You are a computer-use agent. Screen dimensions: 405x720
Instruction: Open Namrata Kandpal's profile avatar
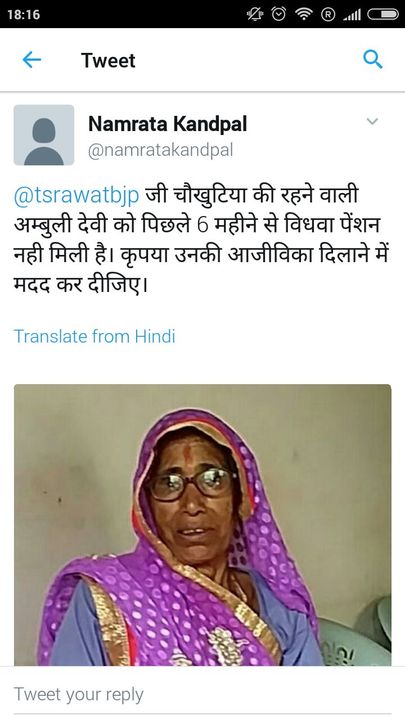coord(44,135)
